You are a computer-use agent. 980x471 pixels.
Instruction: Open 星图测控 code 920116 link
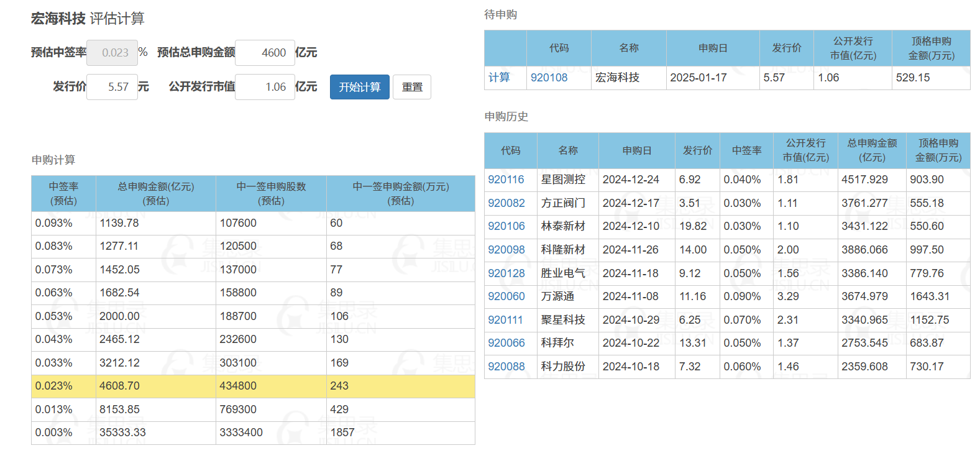point(506,180)
